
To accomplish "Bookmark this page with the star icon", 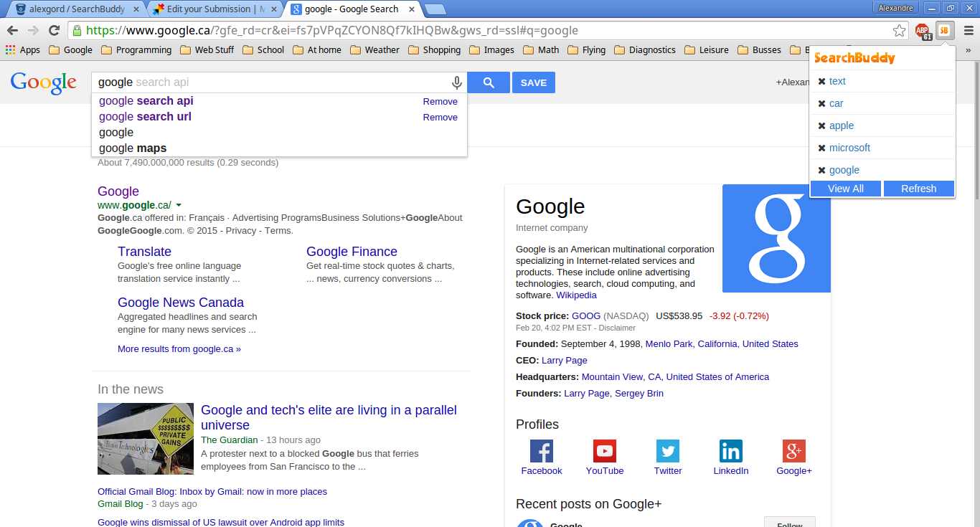I will pyautogui.click(x=899, y=30).
